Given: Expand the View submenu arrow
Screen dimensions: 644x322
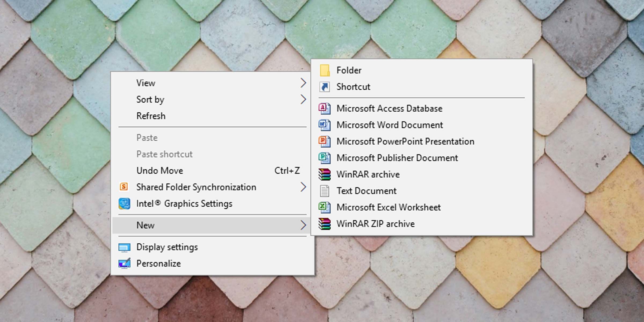Looking at the screenshot, I should (x=303, y=83).
